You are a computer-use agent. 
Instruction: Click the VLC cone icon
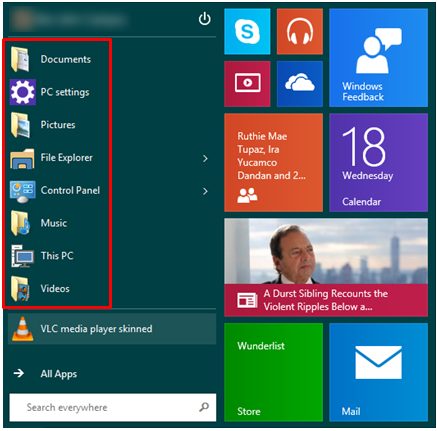tap(23, 329)
